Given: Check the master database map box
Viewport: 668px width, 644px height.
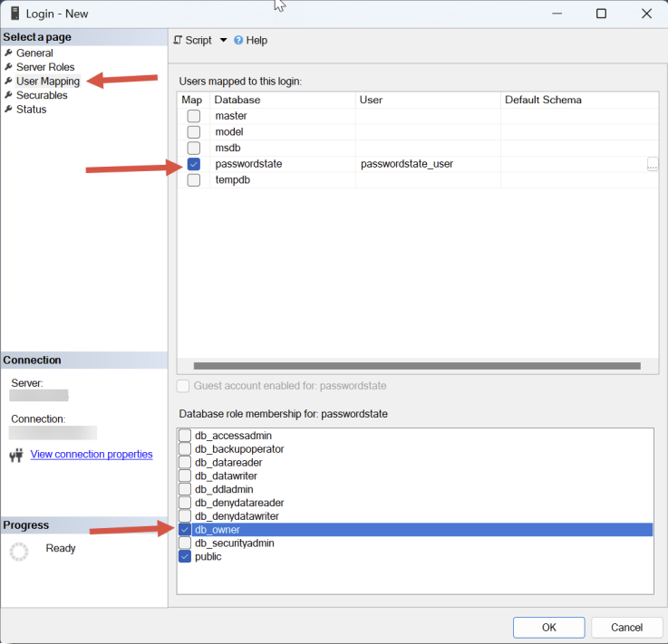Looking at the screenshot, I should point(194,116).
